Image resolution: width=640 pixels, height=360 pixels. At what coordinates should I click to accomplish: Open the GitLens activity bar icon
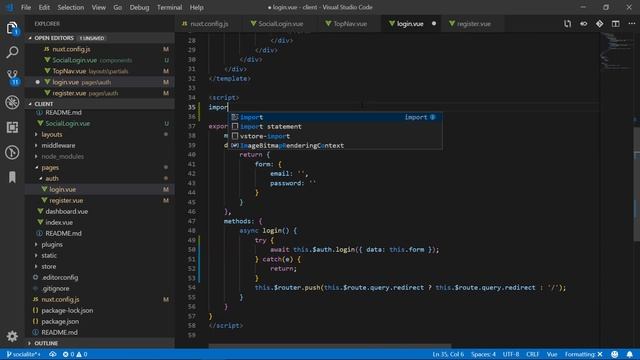coord(12,152)
